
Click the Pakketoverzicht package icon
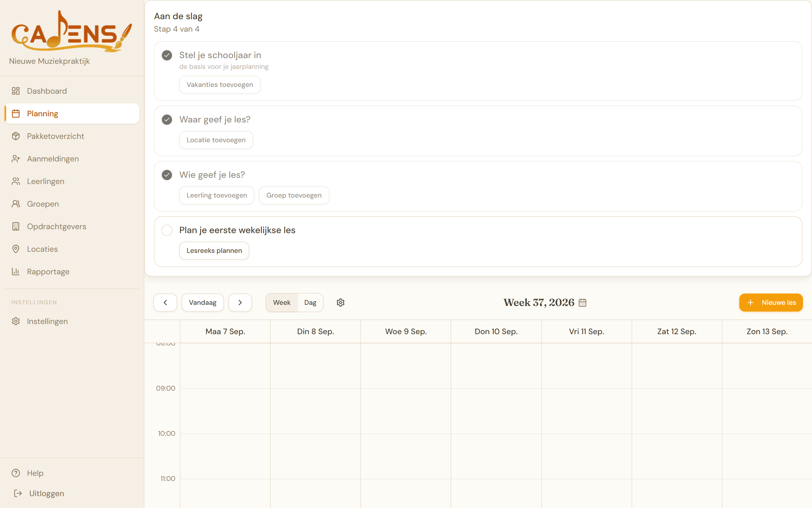point(16,136)
